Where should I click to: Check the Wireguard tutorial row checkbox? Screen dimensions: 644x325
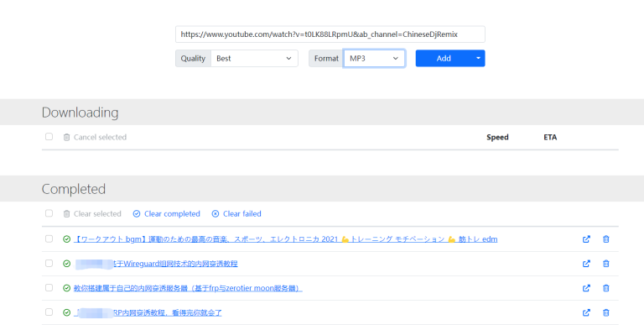point(49,263)
